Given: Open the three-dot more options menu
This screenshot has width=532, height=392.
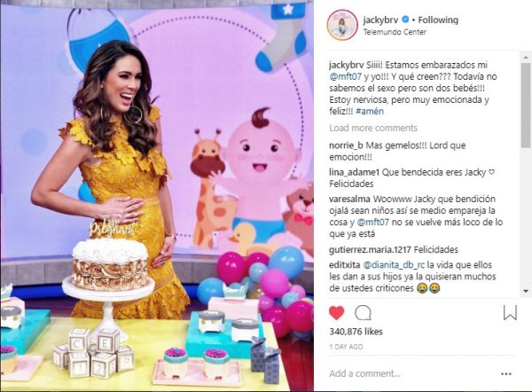Looking at the screenshot, I should coord(506,373).
